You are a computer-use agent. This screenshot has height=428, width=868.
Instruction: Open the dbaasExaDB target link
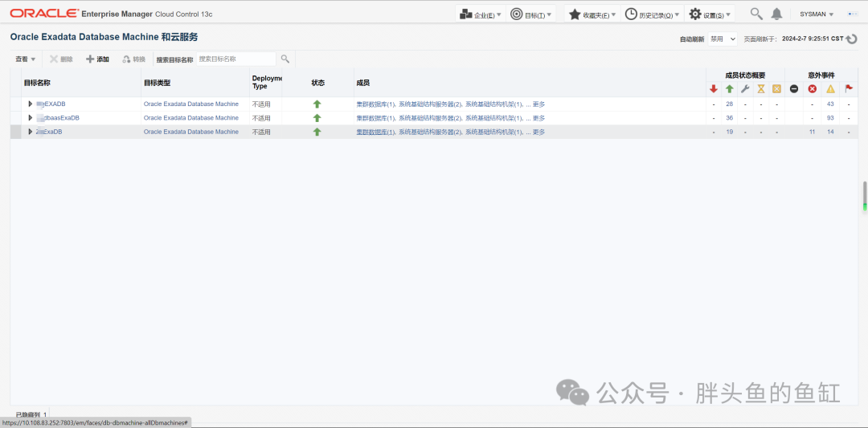[x=58, y=118]
